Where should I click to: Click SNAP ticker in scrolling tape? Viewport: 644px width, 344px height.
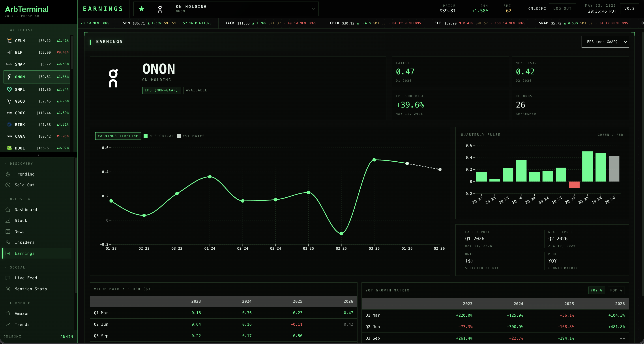pos(543,23)
